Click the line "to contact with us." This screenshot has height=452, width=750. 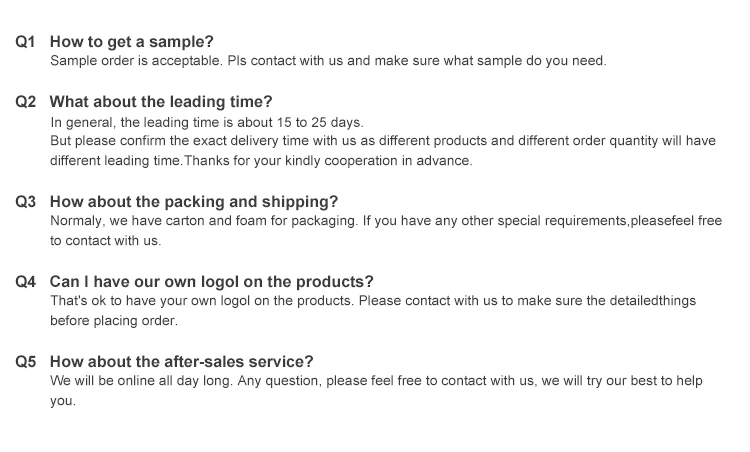click(x=105, y=241)
